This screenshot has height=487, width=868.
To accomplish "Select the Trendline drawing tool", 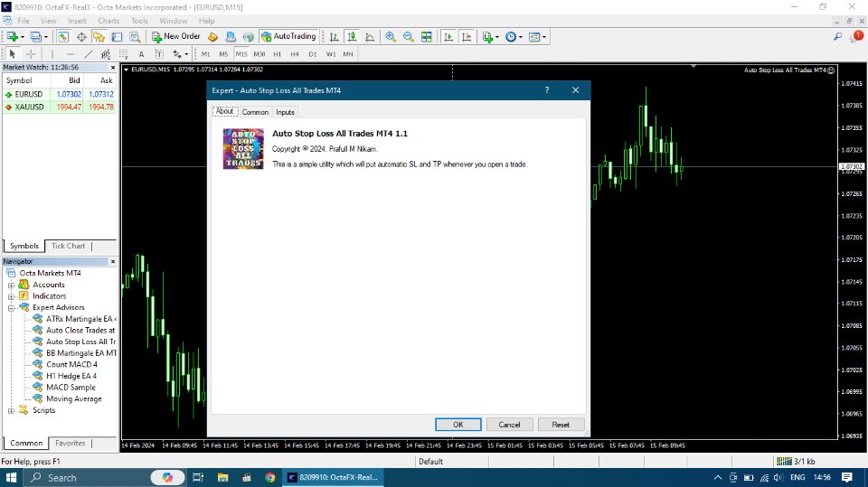I will tap(88, 53).
